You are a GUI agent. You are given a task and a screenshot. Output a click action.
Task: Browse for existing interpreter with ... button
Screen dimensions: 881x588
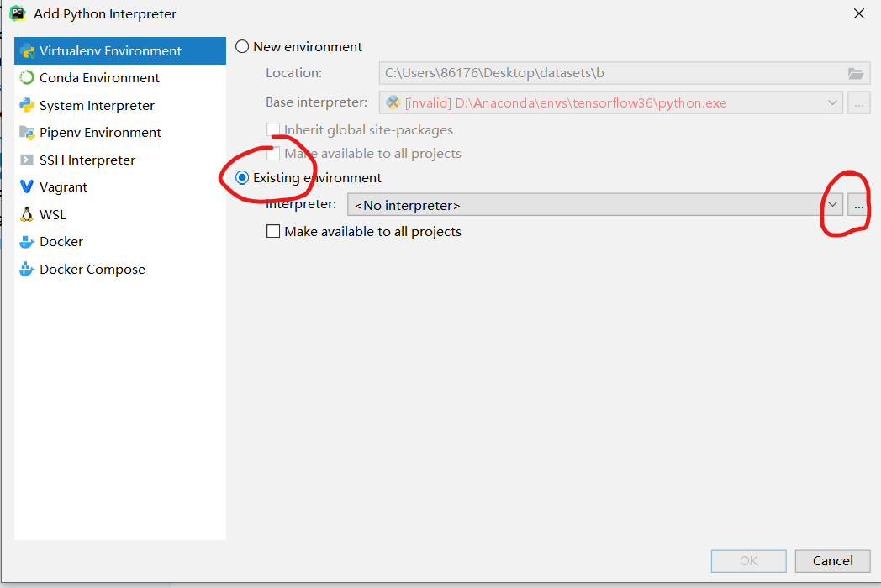coord(858,205)
